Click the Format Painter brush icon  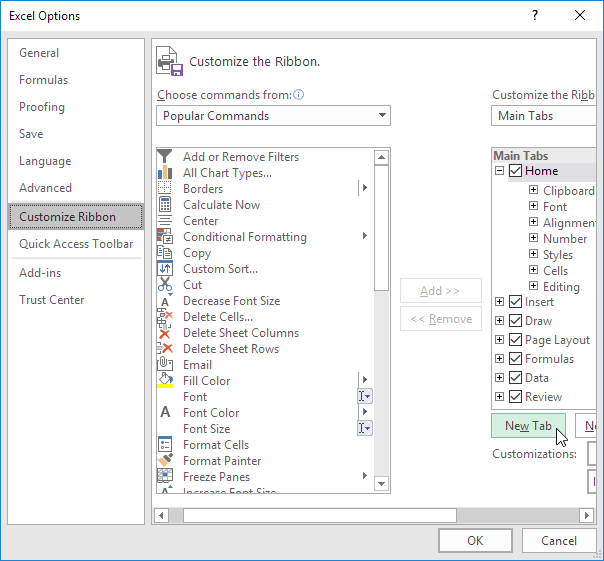pos(165,461)
